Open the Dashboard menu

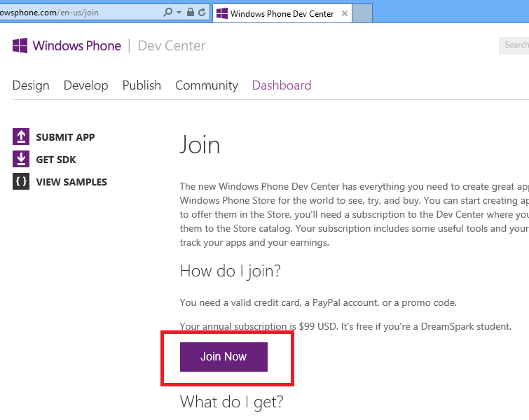pyautogui.click(x=282, y=85)
